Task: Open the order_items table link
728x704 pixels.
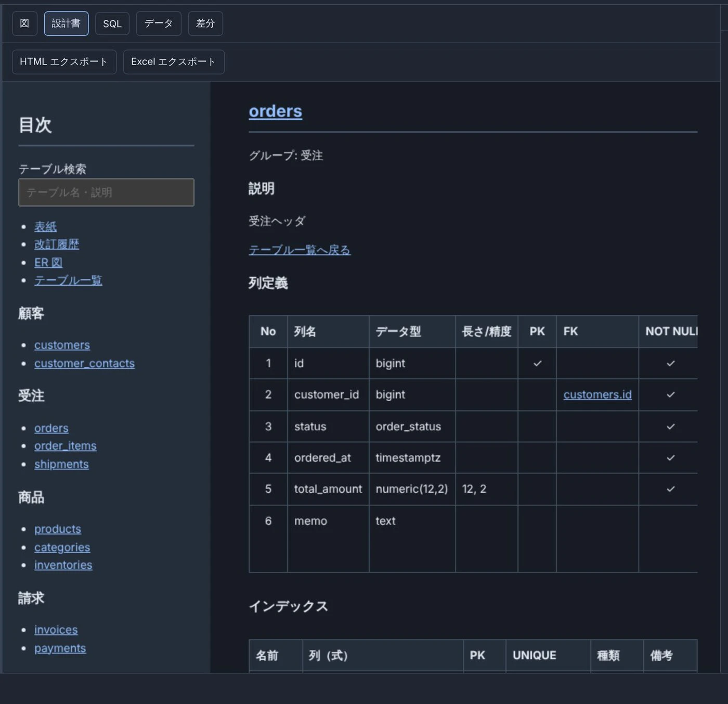Action: click(x=66, y=446)
